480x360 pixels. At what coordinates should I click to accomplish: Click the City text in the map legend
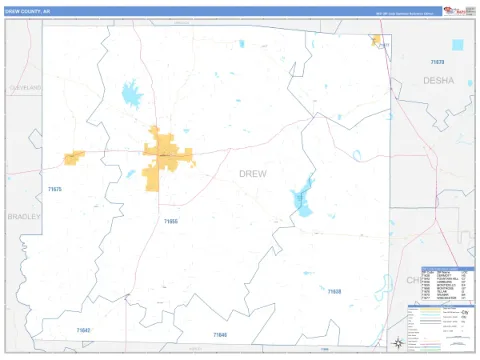point(465,312)
